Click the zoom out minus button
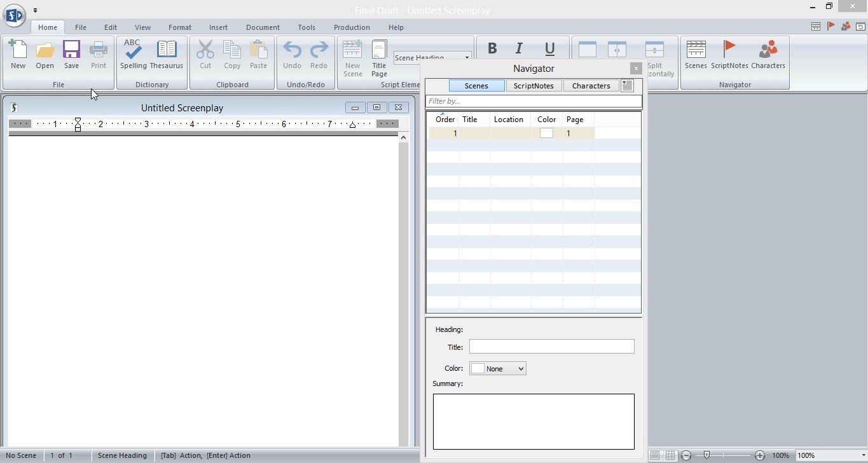 [686, 455]
